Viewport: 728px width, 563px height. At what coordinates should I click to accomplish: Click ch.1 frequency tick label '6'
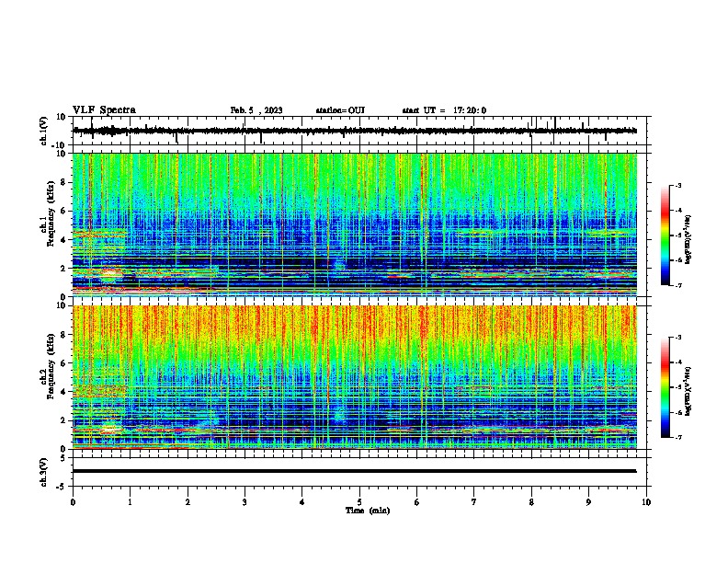(64, 211)
